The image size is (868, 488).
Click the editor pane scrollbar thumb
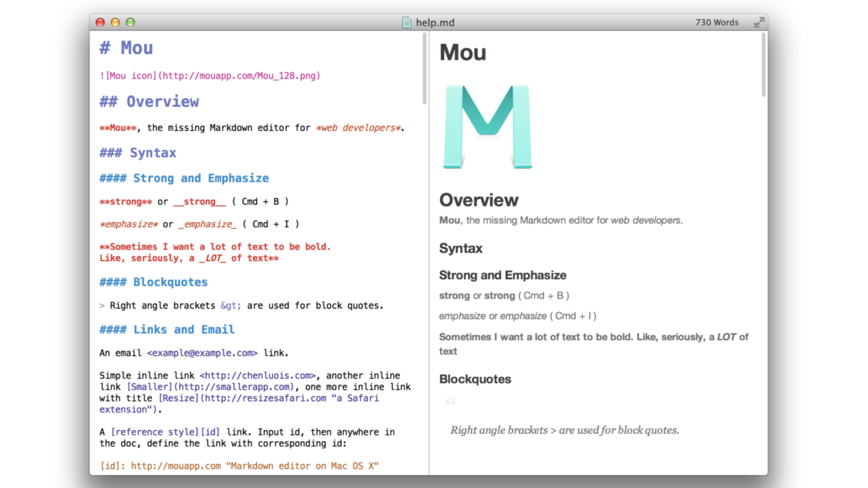[x=425, y=69]
